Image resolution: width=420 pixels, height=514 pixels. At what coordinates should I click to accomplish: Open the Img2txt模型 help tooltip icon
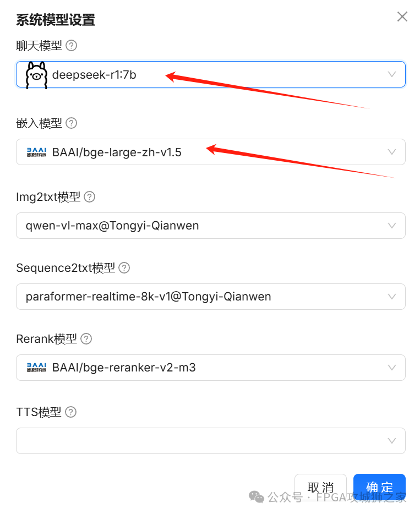pyautogui.click(x=90, y=197)
